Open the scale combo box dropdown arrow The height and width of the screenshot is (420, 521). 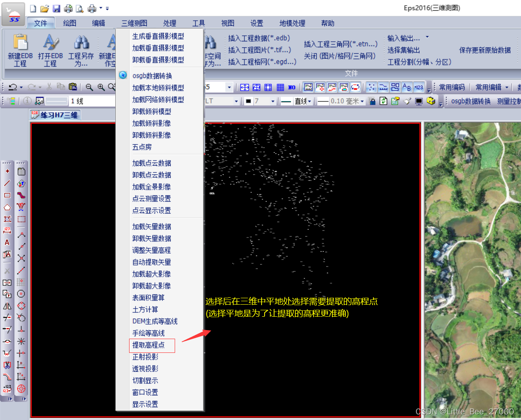coord(229,87)
